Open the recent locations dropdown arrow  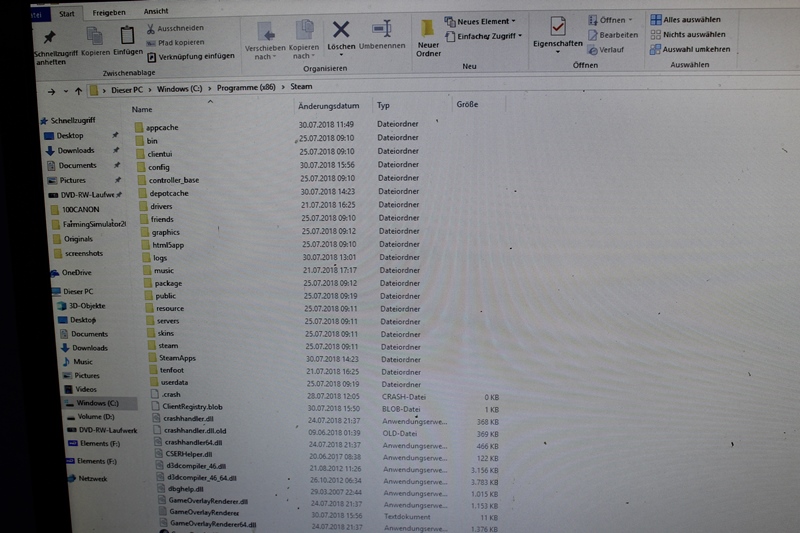pyautogui.click(x=66, y=91)
